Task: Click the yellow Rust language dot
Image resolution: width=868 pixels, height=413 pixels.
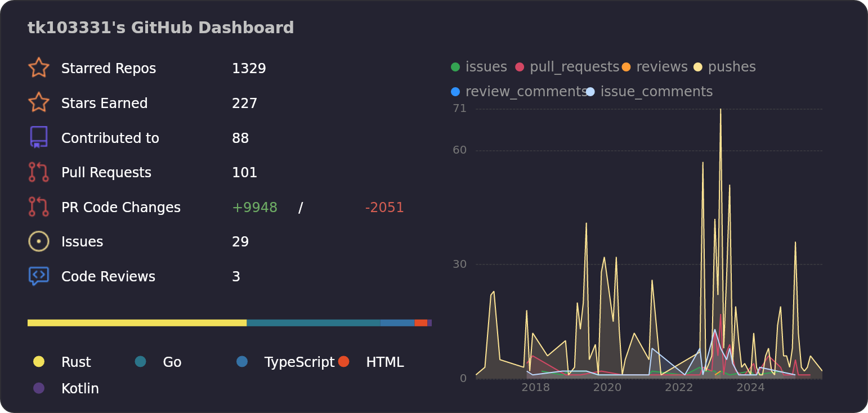Action: point(38,362)
